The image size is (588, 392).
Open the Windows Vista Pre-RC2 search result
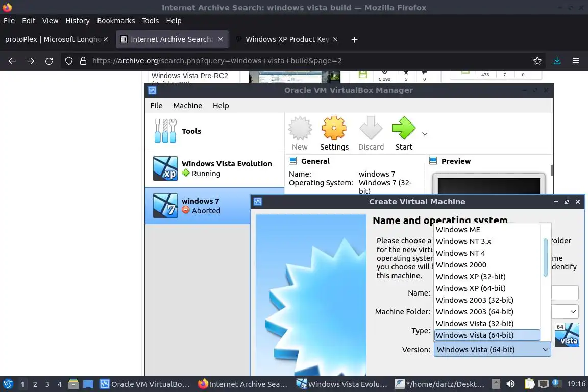coord(189,76)
